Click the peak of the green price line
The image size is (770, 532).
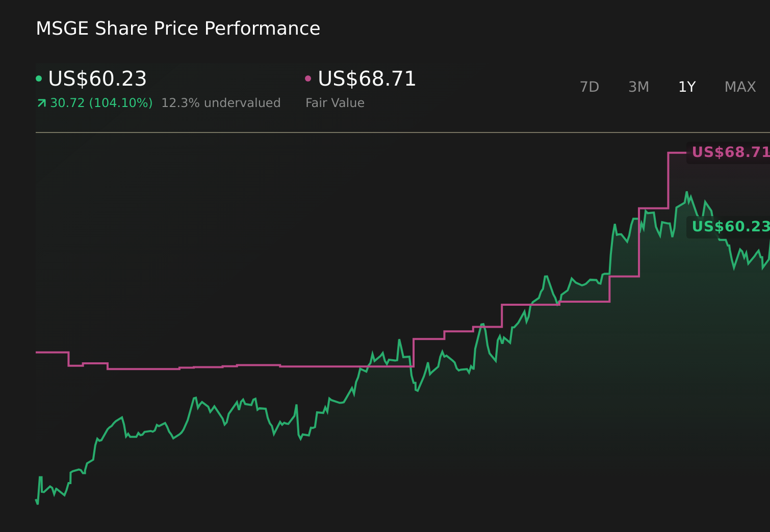(687, 193)
